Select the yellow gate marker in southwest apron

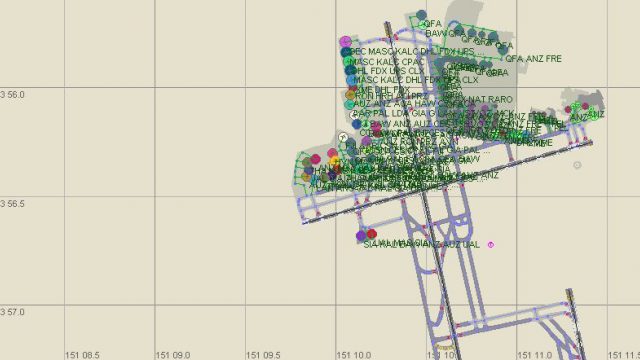pyautogui.click(x=334, y=161)
